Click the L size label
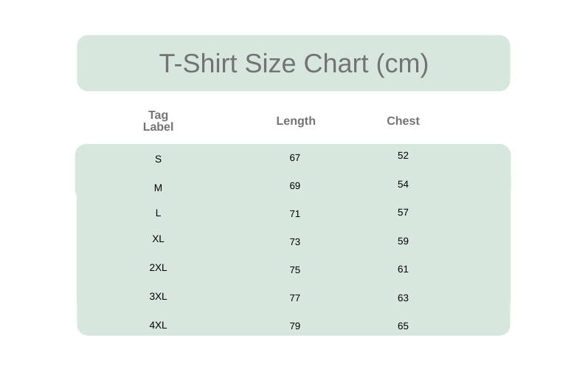The height and width of the screenshot is (378, 588). coord(158,213)
